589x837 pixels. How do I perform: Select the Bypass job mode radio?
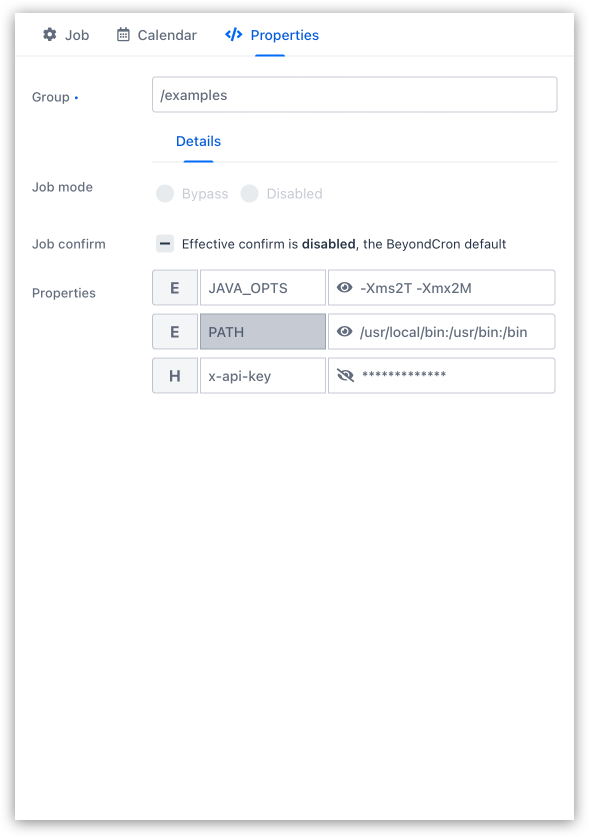165,193
